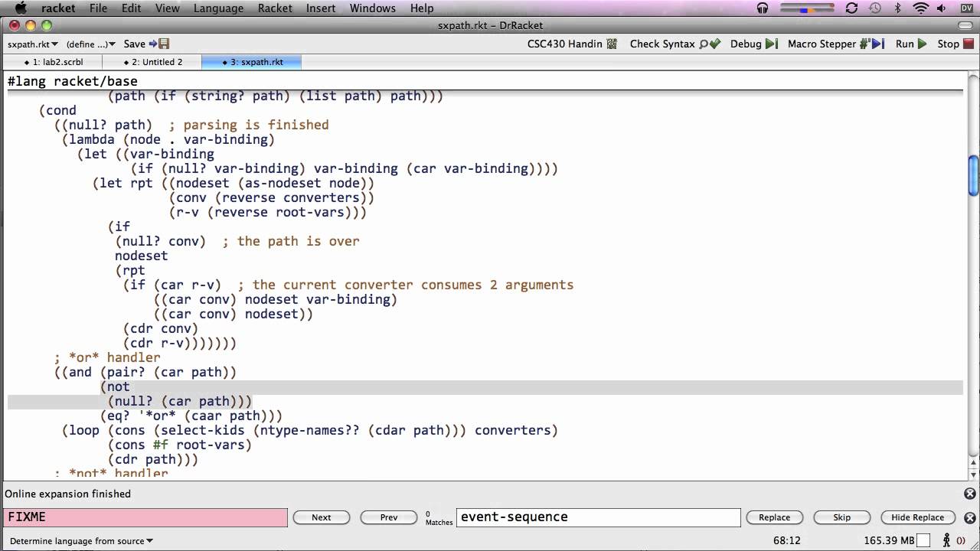
Task: Switch to tab 1: lab2.scrbl
Action: [x=53, y=62]
